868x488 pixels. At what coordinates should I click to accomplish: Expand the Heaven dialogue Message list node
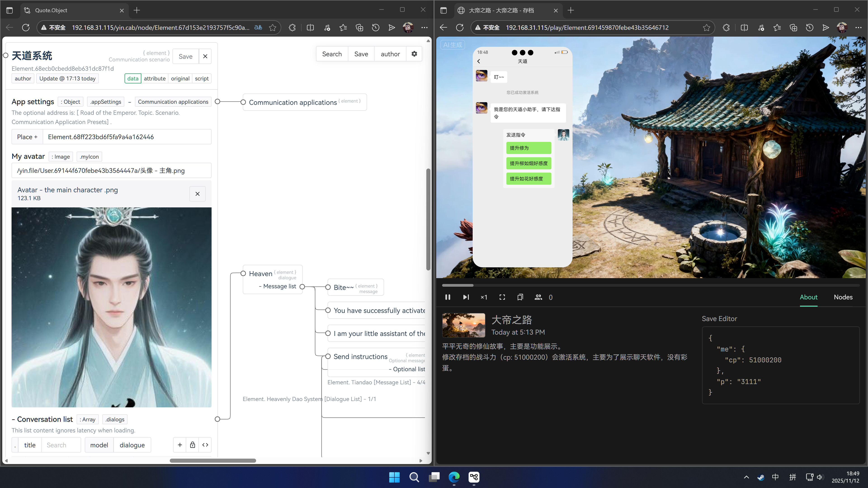(x=302, y=287)
